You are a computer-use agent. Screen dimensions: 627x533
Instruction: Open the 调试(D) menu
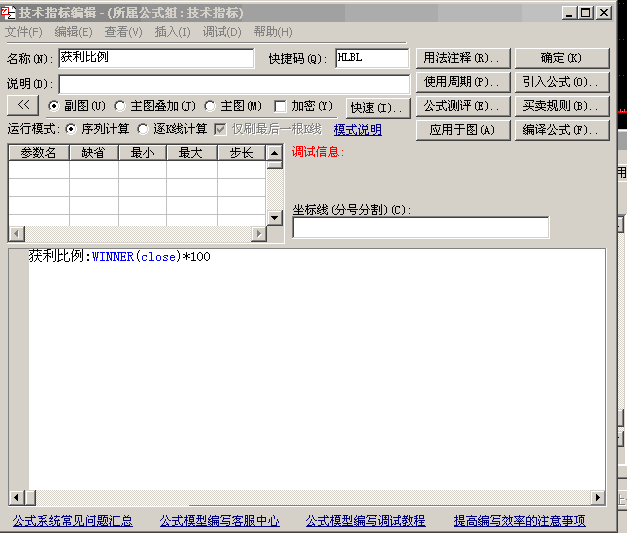(222, 32)
